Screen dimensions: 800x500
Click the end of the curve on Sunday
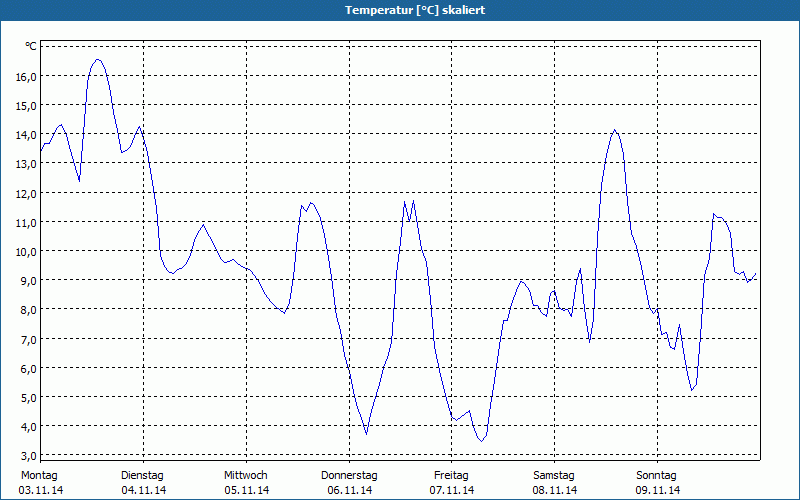tap(756, 274)
